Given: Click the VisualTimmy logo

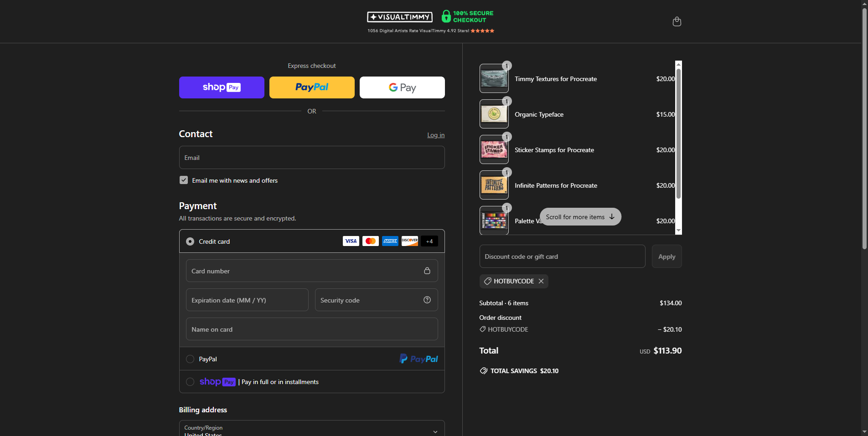Looking at the screenshot, I should pos(400,17).
